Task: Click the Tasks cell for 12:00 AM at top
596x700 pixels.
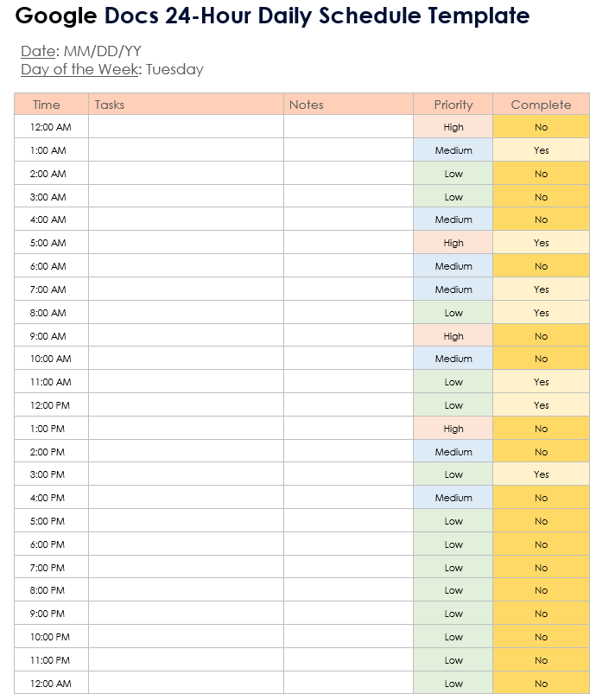Action: pos(186,127)
